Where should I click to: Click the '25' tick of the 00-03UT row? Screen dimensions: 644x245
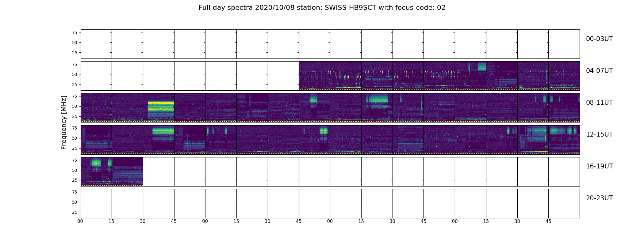point(75,53)
